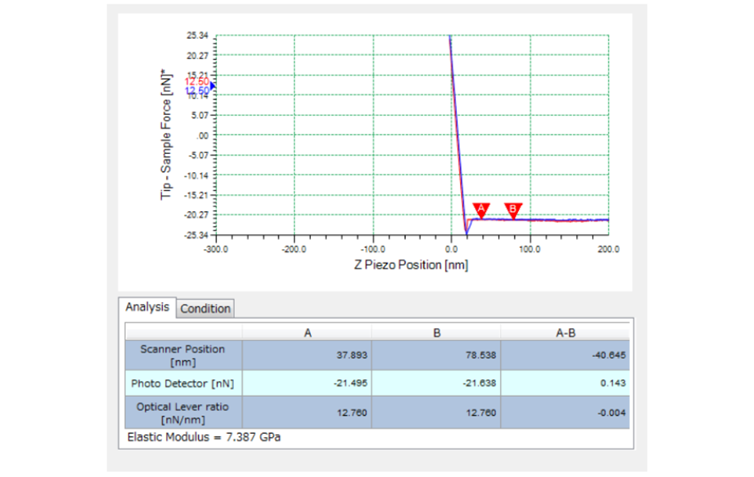Select the B column header
754x477 pixels.
click(x=437, y=331)
